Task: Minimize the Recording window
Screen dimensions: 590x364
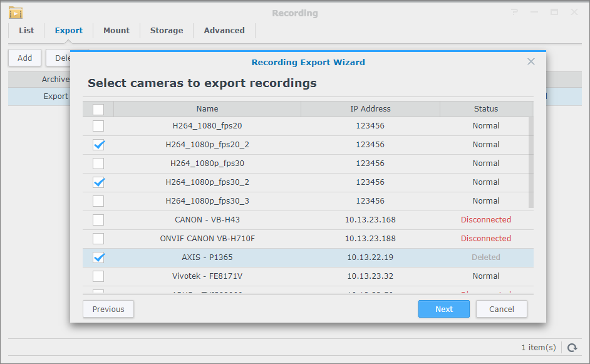Action: 534,13
